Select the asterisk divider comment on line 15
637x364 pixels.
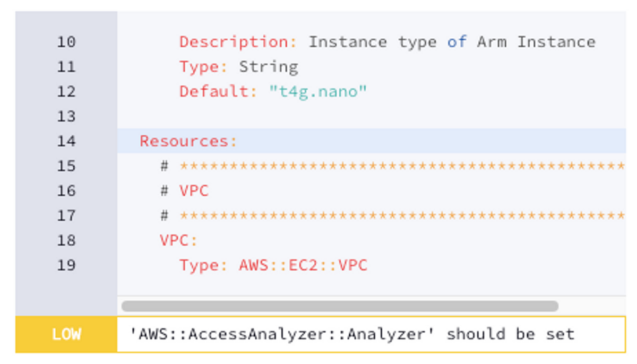[372, 166]
